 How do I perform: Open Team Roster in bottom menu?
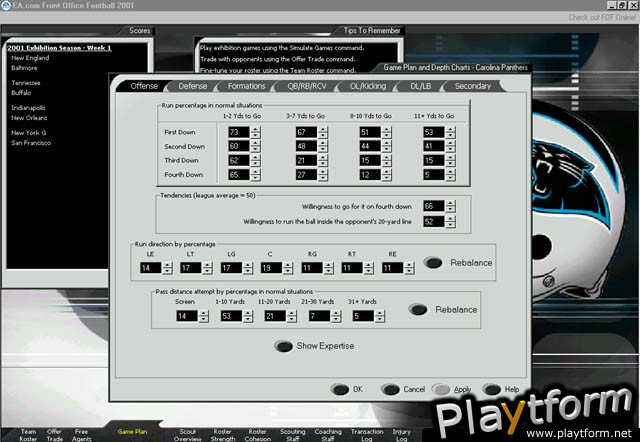[x=28, y=435]
